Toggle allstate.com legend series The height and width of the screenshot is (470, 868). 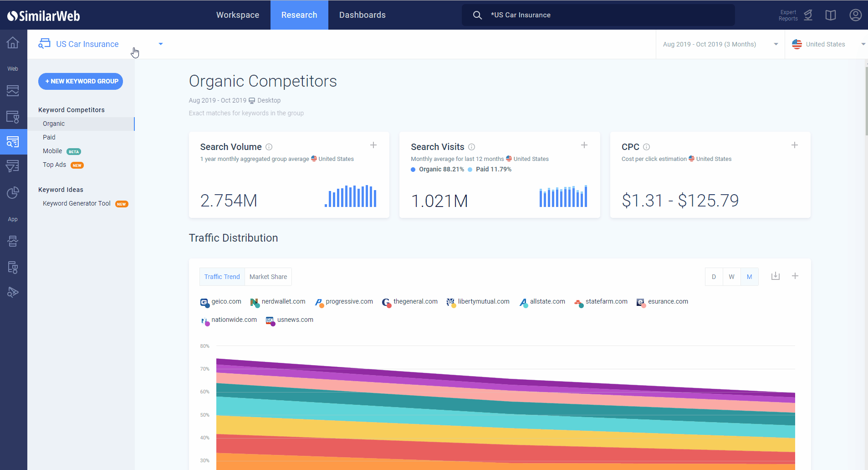(542, 302)
